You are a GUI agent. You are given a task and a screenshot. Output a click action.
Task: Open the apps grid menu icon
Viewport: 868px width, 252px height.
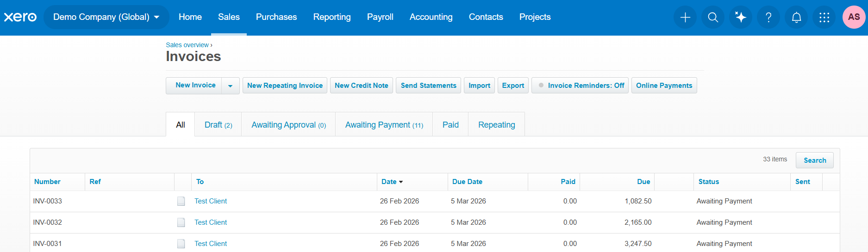click(824, 18)
